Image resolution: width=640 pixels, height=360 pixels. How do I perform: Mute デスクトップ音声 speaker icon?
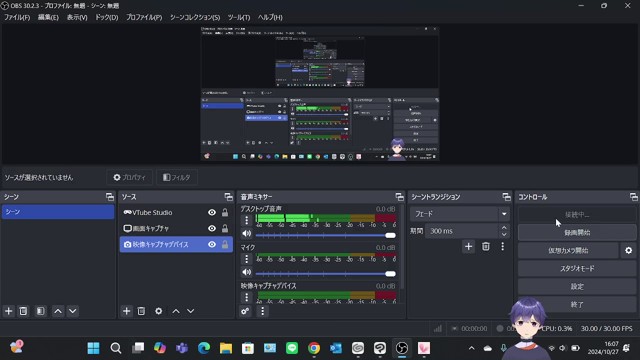point(247,233)
